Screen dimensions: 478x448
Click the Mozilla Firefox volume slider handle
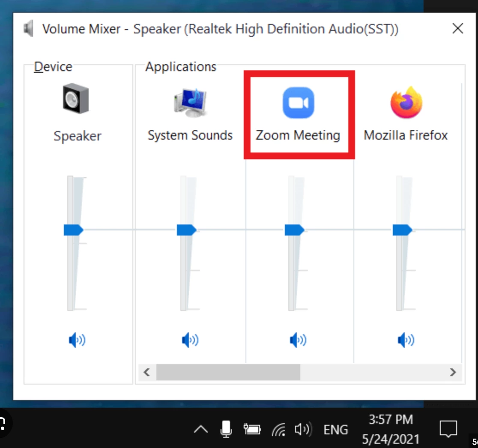coord(402,230)
